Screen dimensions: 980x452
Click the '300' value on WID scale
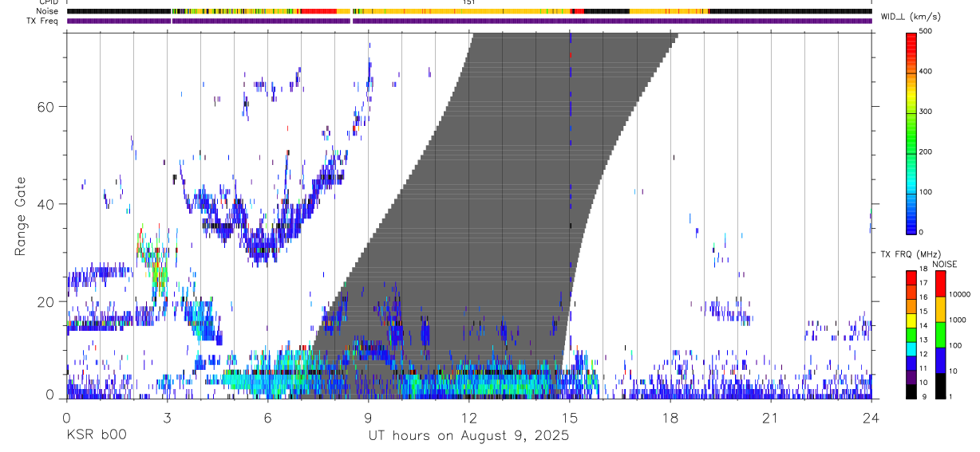pos(926,112)
